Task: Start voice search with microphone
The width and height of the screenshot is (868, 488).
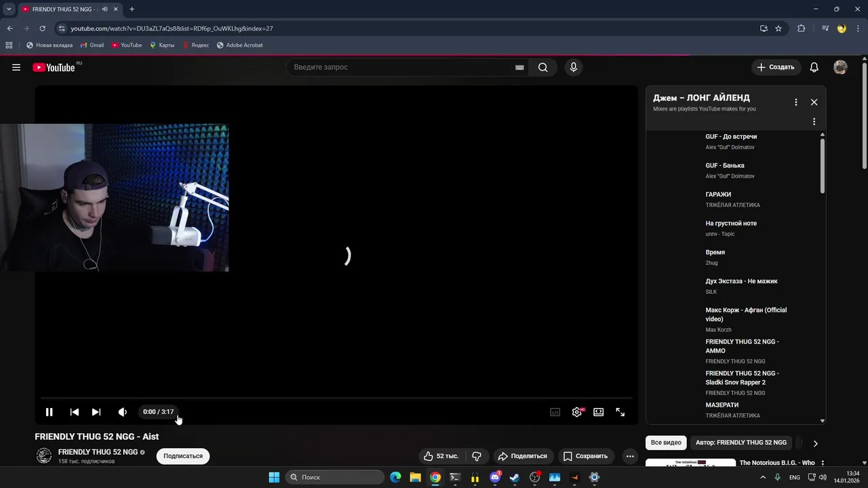Action: pos(574,67)
